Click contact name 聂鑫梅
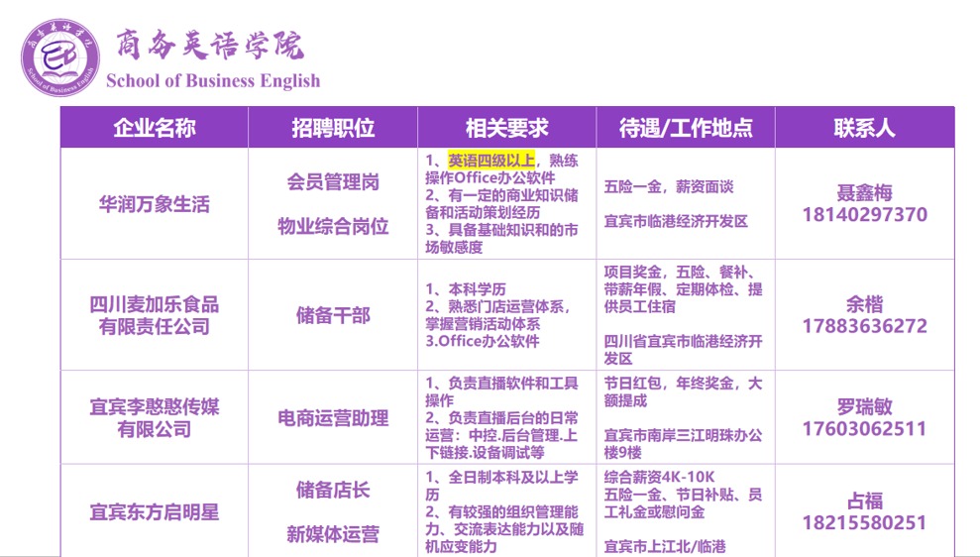Viewport: 980px width, 557px height. [x=864, y=192]
